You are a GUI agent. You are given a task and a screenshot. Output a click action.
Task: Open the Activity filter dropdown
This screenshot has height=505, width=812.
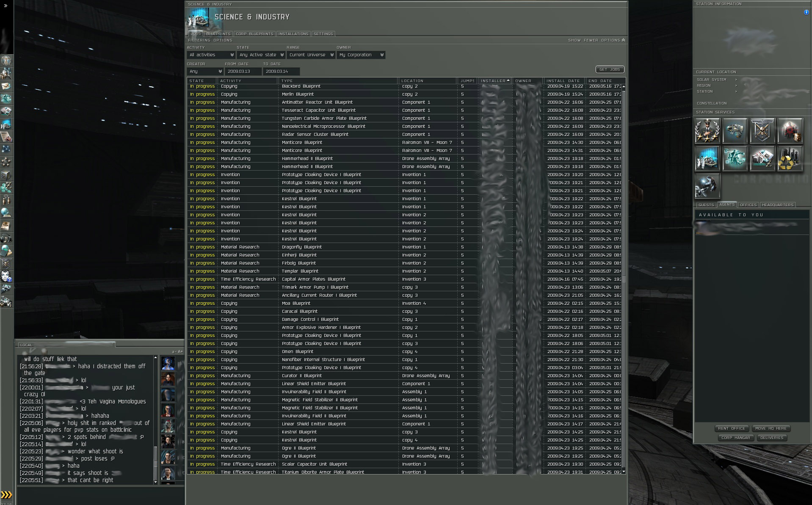(211, 55)
